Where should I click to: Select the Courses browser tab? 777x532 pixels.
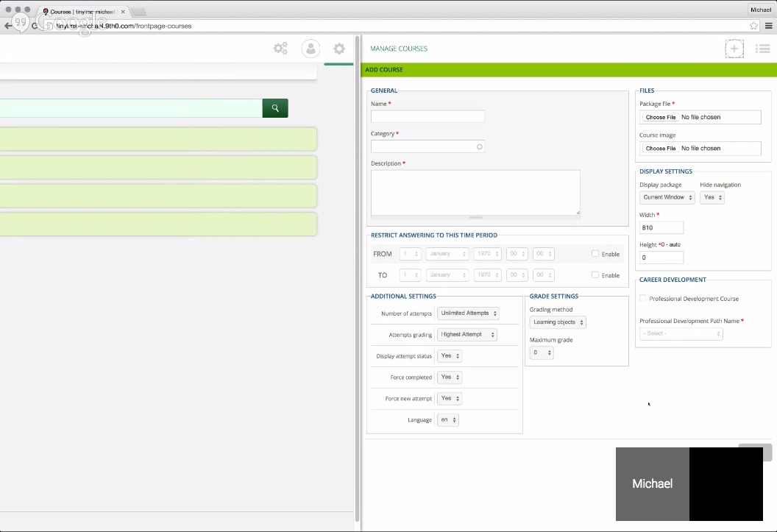click(x=82, y=11)
